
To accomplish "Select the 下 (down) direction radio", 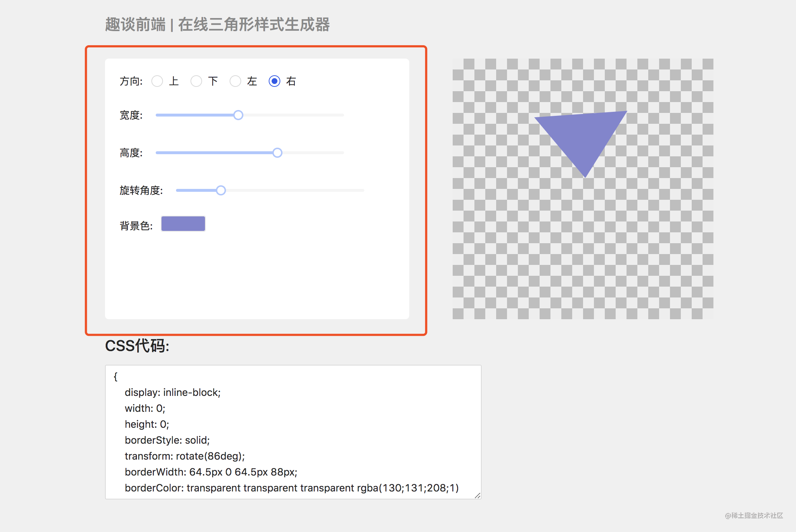I will [196, 81].
